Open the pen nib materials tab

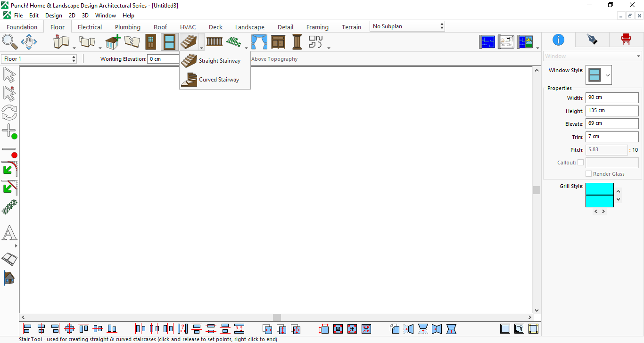tap(592, 40)
